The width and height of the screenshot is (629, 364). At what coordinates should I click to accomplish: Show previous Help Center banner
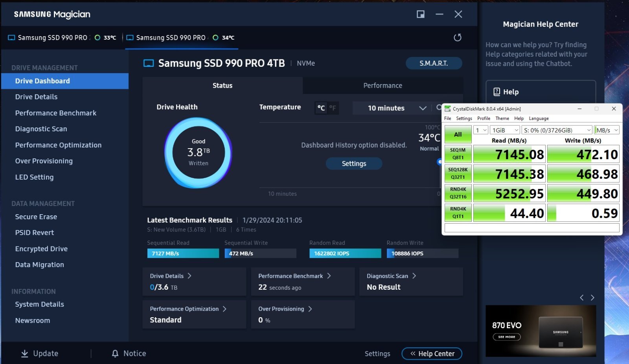(582, 298)
